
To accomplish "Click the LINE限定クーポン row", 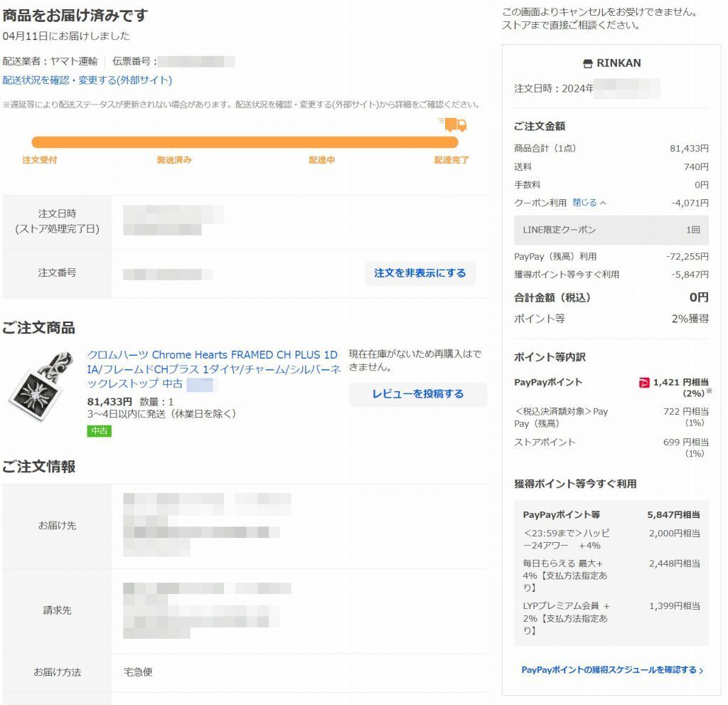I will (x=611, y=230).
